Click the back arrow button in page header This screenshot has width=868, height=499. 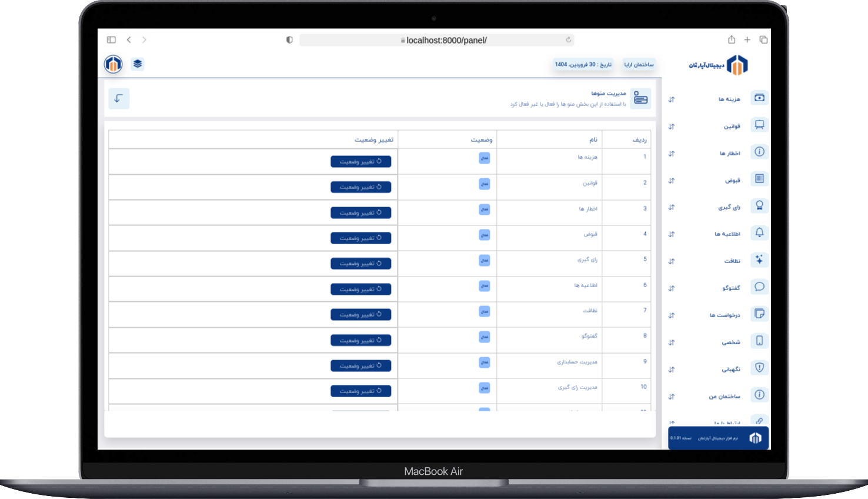[119, 98]
